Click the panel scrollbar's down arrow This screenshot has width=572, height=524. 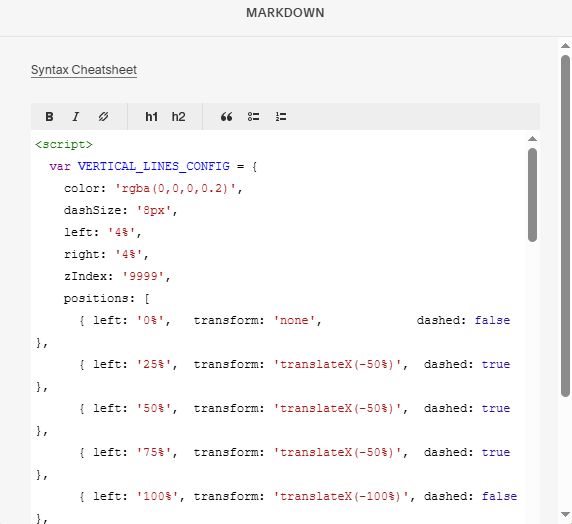click(565, 515)
